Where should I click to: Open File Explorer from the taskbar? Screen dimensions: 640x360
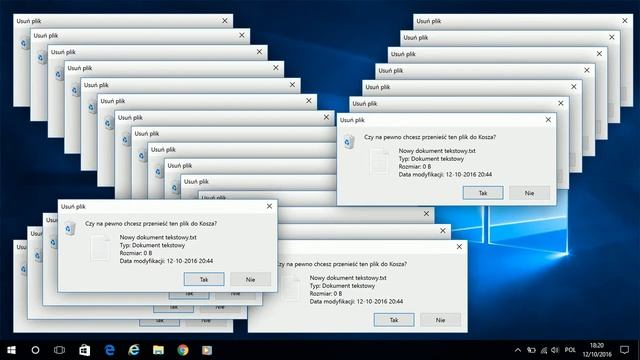coord(158,350)
